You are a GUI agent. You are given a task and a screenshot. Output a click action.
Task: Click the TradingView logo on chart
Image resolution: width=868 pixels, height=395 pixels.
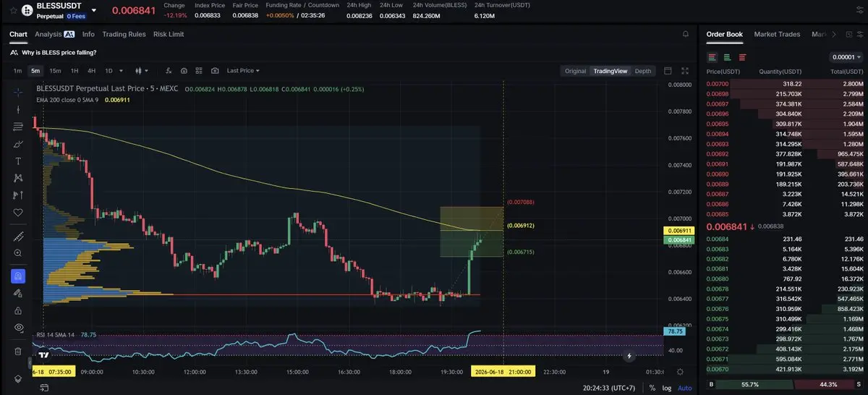pos(44,354)
